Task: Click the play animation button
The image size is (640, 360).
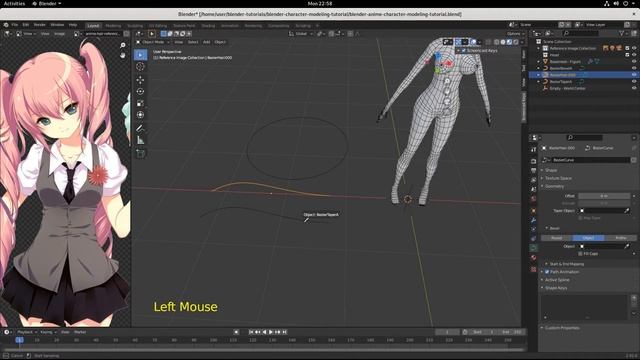Action: 271,332
